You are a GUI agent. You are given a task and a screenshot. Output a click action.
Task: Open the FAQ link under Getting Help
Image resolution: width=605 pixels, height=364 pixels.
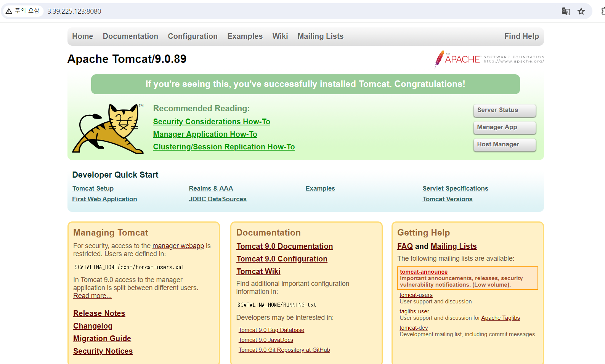click(x=405, y=246)
